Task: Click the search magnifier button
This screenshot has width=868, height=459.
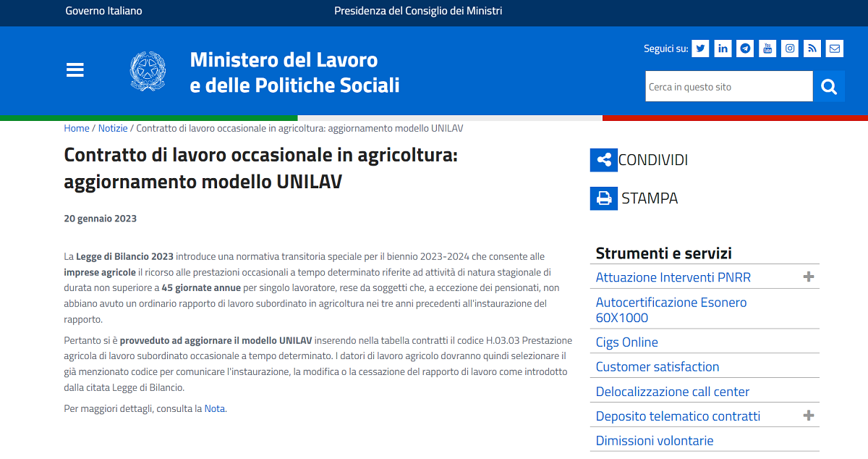Action: (829, 86)
